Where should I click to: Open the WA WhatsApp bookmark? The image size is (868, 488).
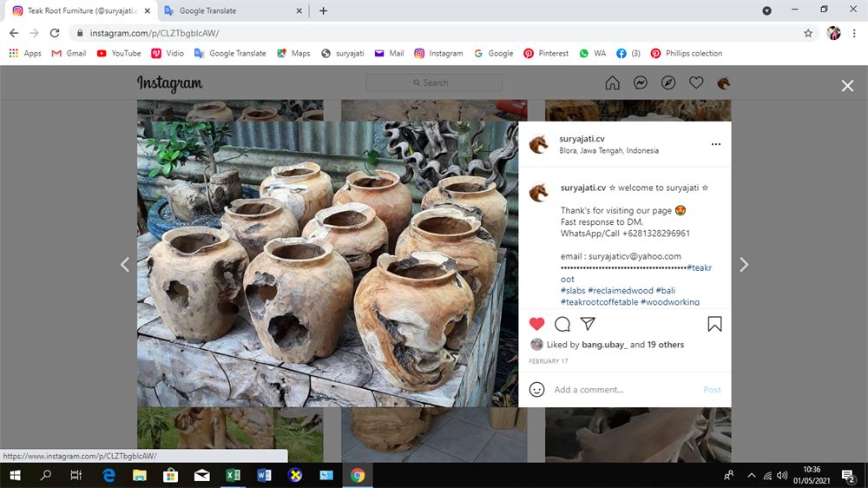[592, 53]
